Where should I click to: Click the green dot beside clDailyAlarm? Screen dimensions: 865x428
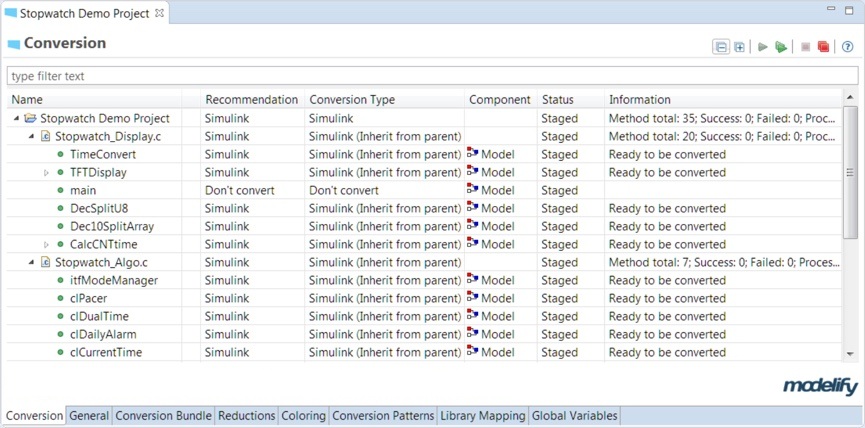pos(61,334)
